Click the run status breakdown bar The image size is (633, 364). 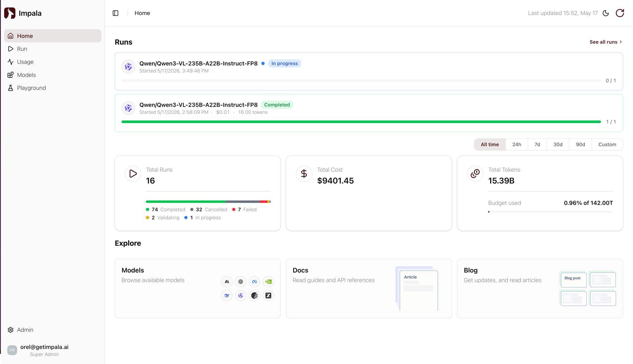(208, 201)
